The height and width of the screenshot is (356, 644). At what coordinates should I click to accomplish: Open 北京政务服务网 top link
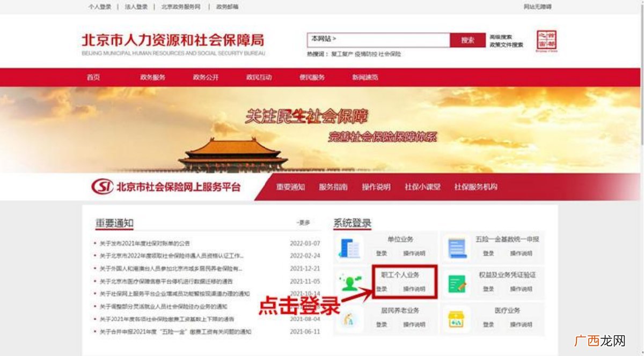click(x=181, y=7)
